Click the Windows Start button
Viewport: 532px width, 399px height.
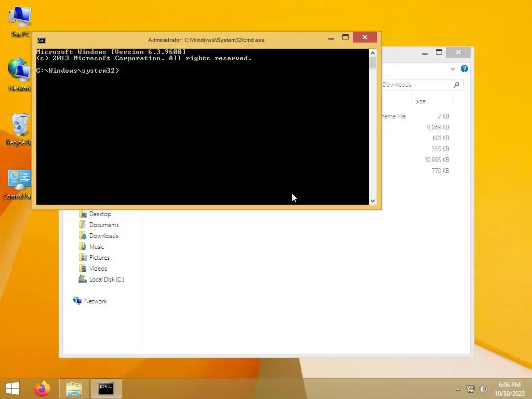coord(12,389)
